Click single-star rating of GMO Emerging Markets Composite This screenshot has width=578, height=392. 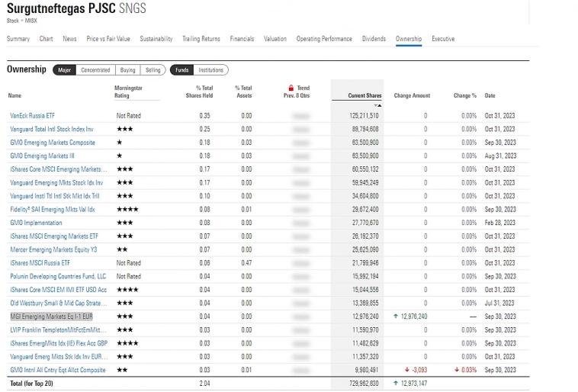(x=119, y=143)
